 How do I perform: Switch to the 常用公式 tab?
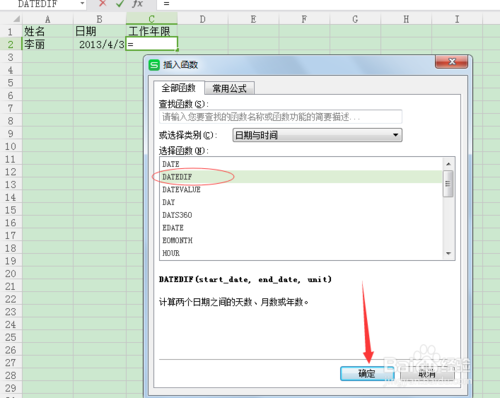tap(229, 88)
